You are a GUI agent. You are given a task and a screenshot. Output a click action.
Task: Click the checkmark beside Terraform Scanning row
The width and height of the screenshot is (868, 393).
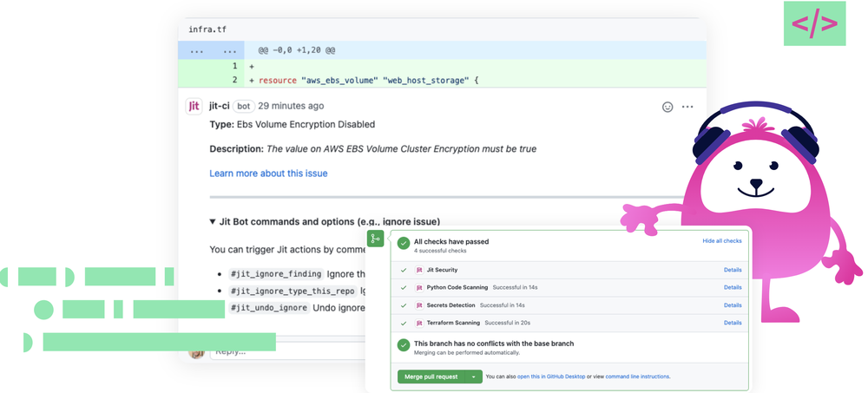pos(404,323)
